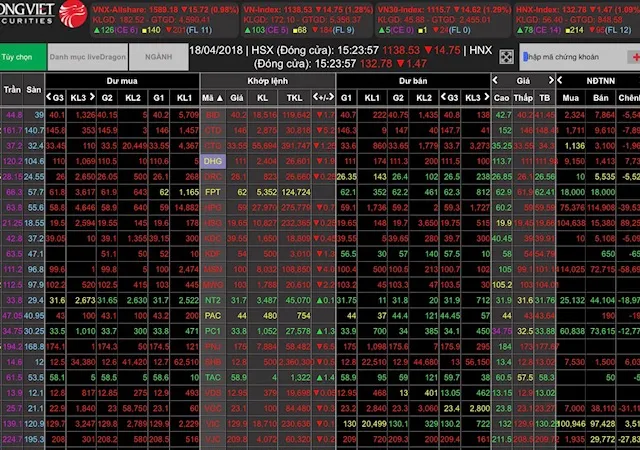The height and width of the screenshot is (450, 640).
Task: Click right arrow after KL3 in Dư mua
Action: [x=92, y=97]
